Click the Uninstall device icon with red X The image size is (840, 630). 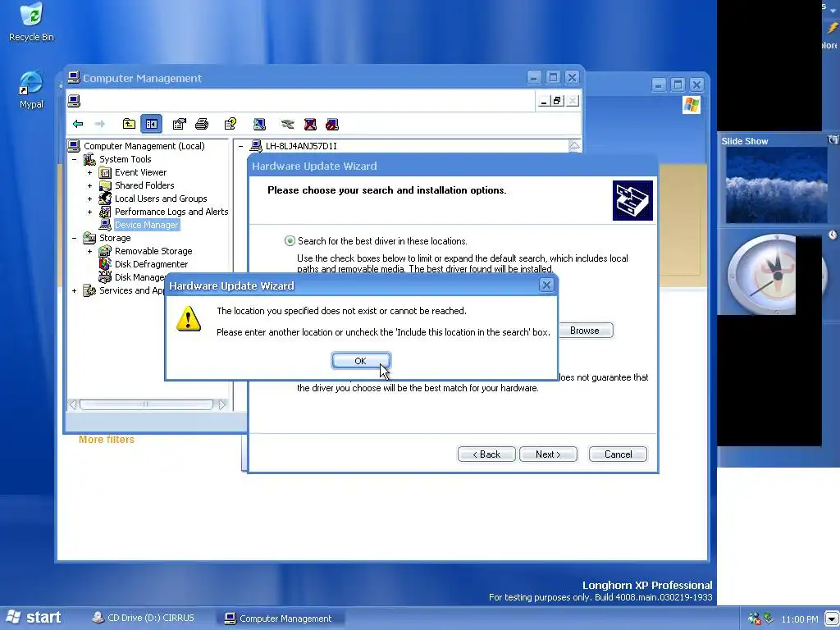tap(310, 125)
